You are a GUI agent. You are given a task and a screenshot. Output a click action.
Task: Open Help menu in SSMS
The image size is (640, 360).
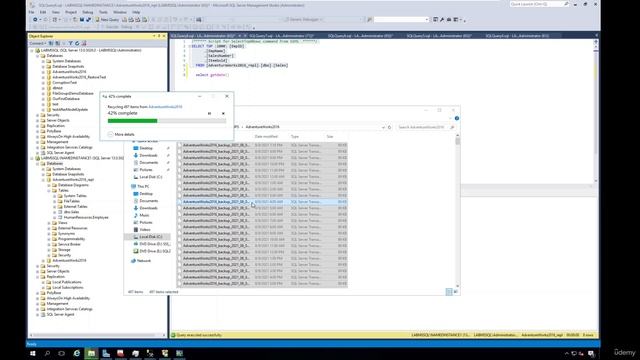(136, 12)
